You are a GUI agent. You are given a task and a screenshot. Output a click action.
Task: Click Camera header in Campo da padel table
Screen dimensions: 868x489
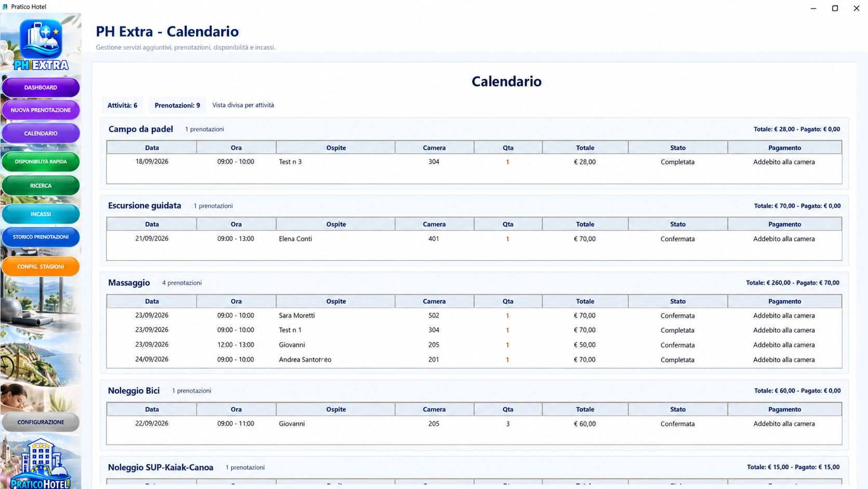click(x=434, y=148)
